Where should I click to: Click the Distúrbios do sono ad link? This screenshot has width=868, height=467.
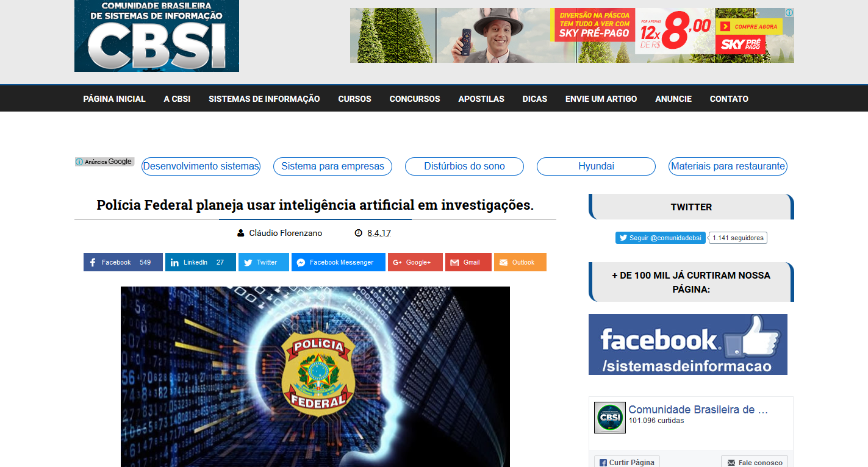[x=464, y=166]
